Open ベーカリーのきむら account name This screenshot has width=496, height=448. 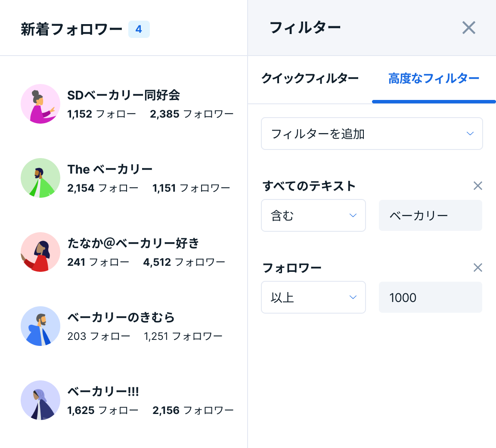pyautogui.click(x=121, y=317)
